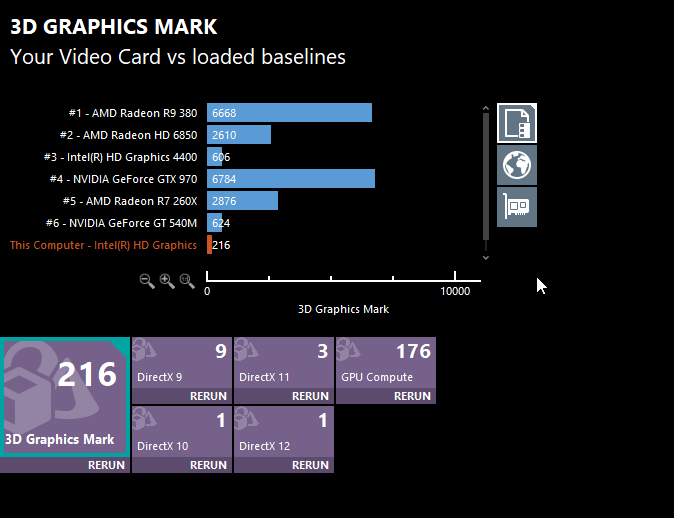This screenshot has width=674, height=518.
Task: Click the 6784 score bar
Action: tap(291, 178)
